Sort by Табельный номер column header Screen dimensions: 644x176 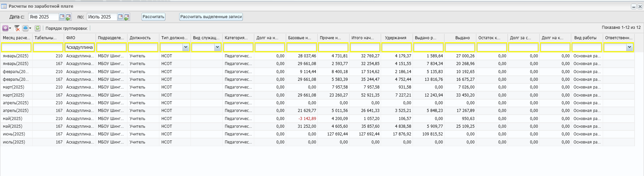(48, 38)
